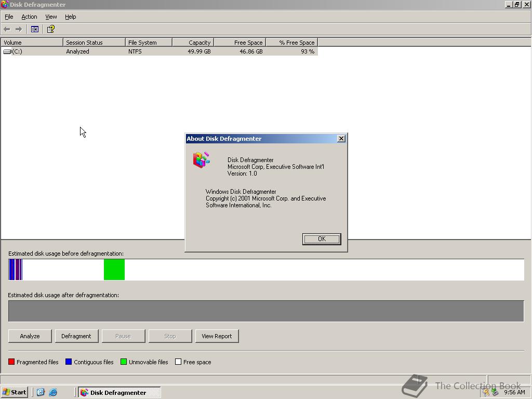Minimize the Disk Defragmenter window
532x399 pixels.
pyautogui.click(x=509, y=4)
